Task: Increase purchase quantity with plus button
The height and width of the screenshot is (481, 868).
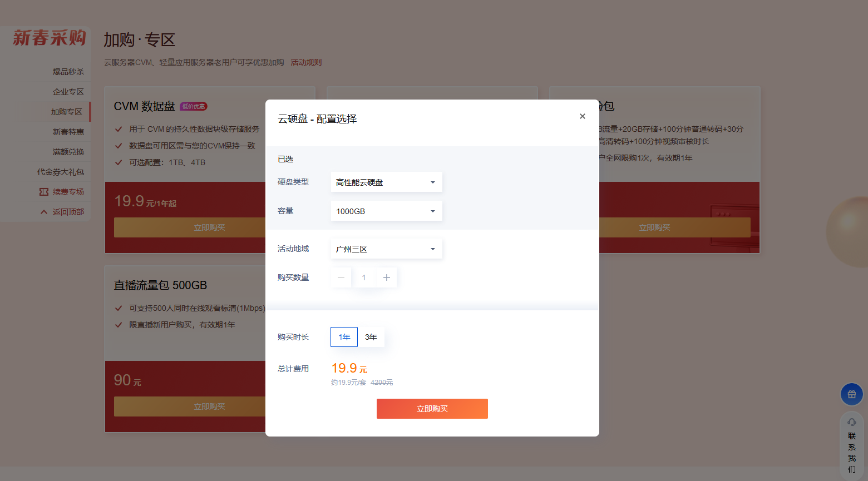Action: pos(387,277)
